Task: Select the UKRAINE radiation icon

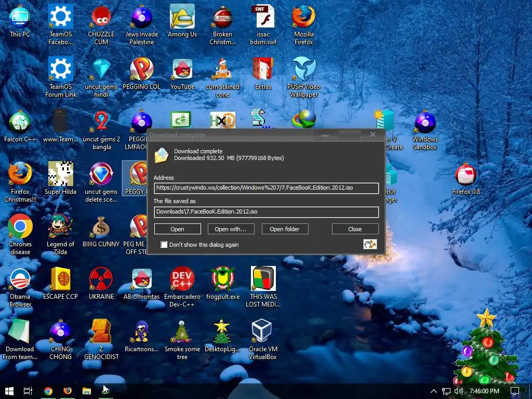Action: point(101,284)
